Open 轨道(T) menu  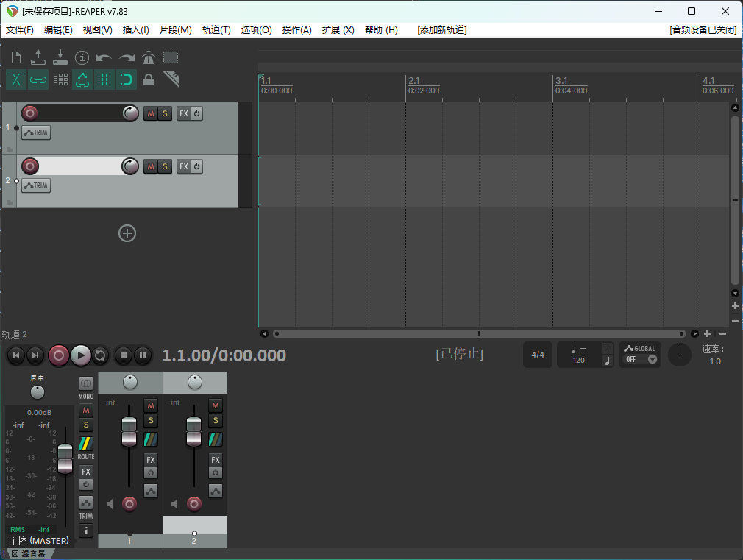[216, 30]
